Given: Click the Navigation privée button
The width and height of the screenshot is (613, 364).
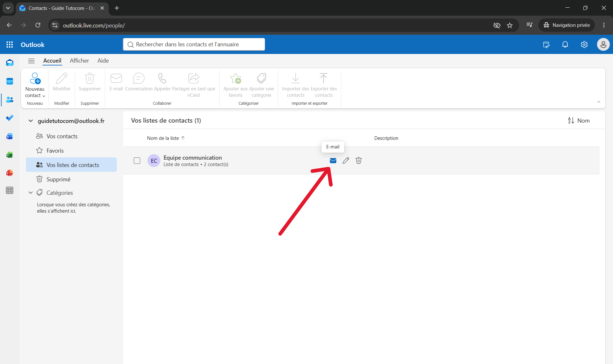Looking at the screenshot, I should pos(567,25).
